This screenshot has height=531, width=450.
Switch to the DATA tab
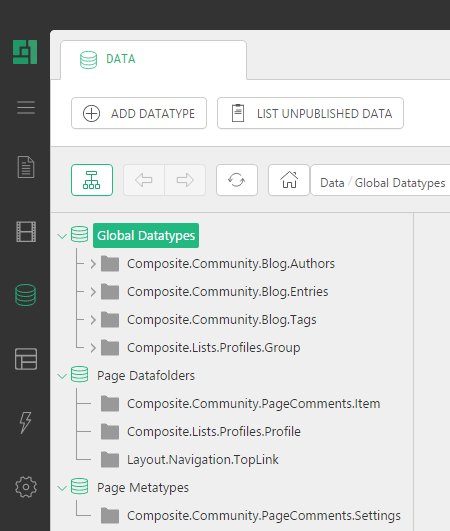click(x=153, y=60)
